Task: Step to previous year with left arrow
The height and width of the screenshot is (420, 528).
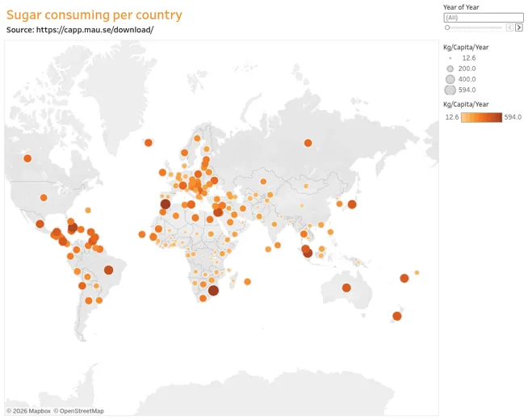Action: [x=509, y=27]
